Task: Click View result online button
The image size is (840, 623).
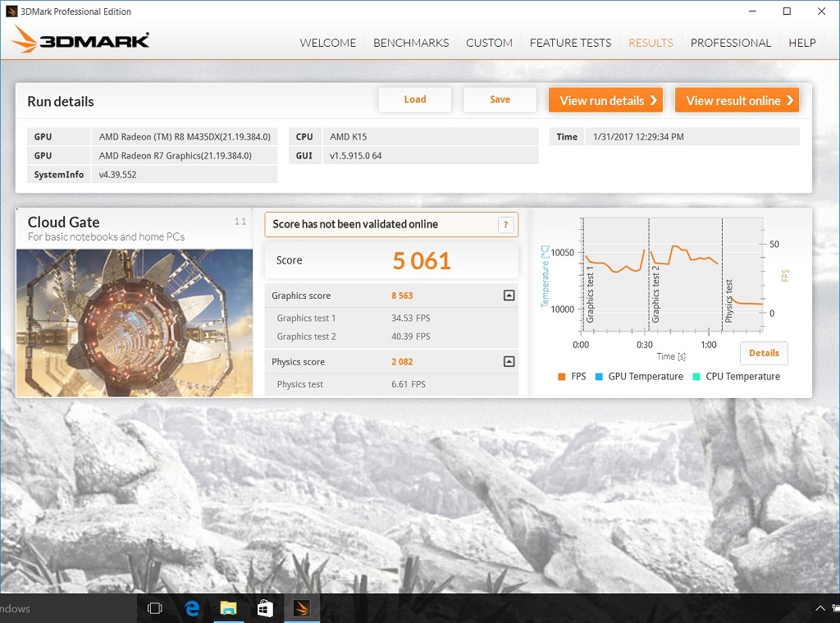Action: (737, 100)
